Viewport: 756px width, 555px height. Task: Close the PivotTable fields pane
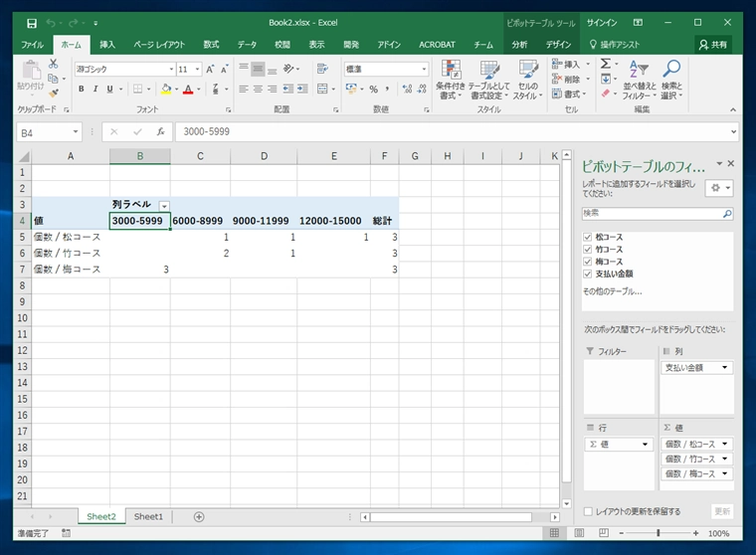[731, 163]
